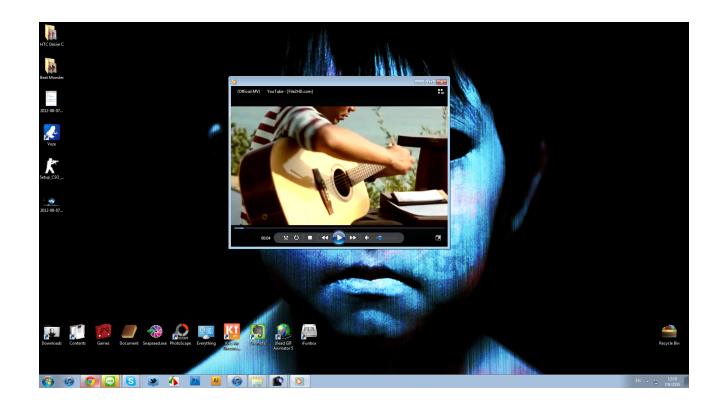This screenshot has height=409, width=728.
Task: Launch the PhotoScape shortcut
Action: click(181, 335)
